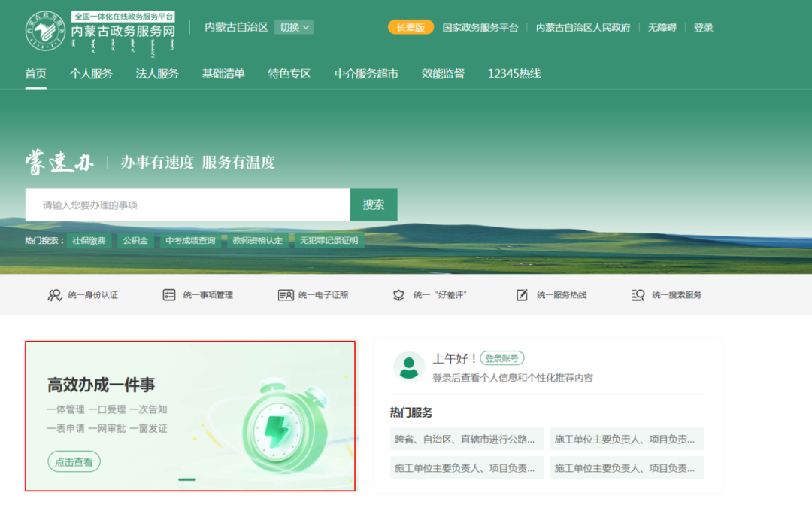812x508 pixels.
Task: Click the orange 长辈版 button
Action: point(410,25)
